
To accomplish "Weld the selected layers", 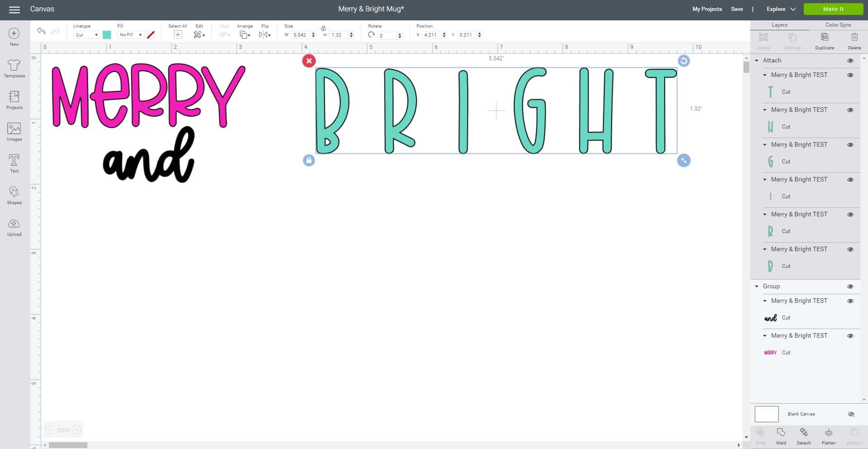I will [781, 436].
